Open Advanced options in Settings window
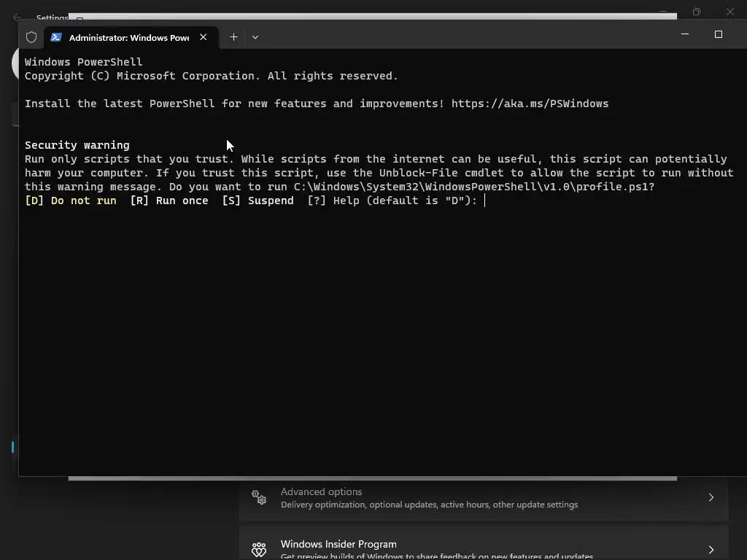 [x=483, y=497]
